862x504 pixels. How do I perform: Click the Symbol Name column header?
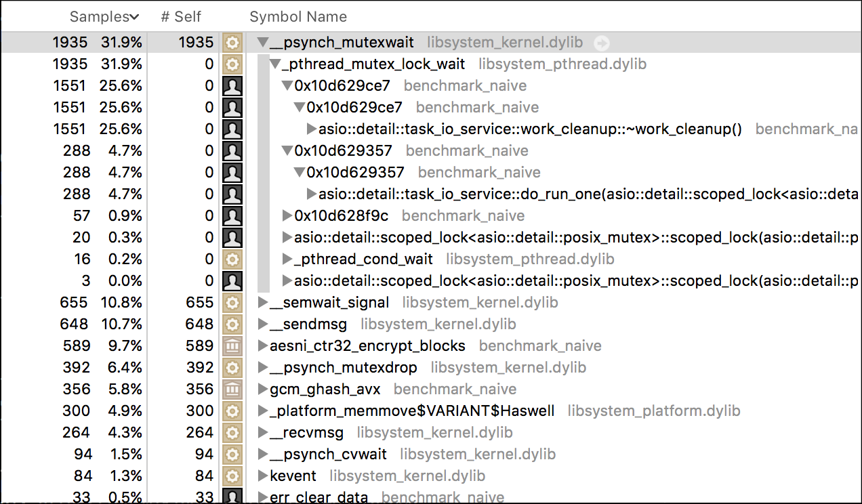point(298,16)
